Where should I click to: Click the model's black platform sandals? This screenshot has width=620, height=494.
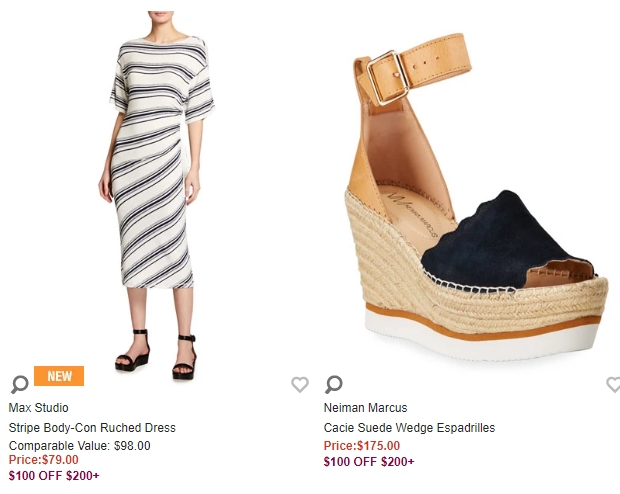(156, 354)
